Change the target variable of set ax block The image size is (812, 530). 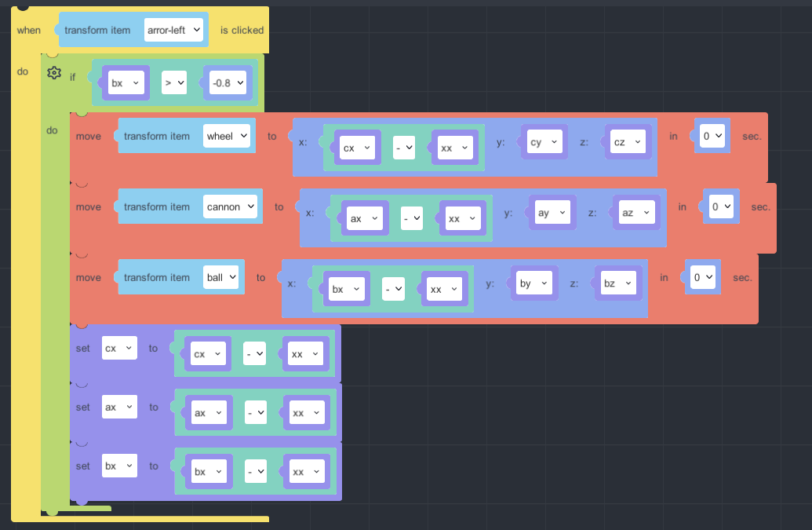click(119, 407)
